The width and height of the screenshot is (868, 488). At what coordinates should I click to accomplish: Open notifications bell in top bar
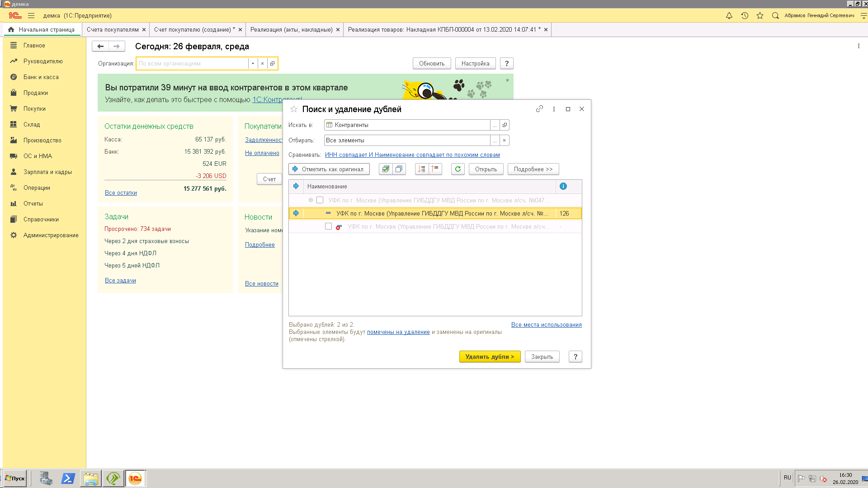(729, 15)
